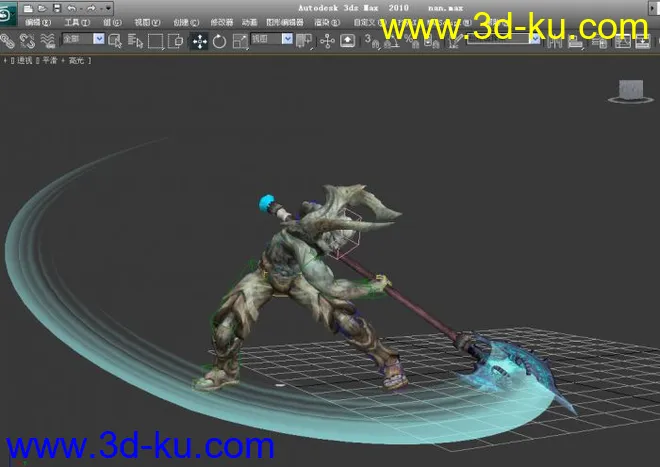The width and height of the screenshot is (660, 467).
Task: Activate the Select Object tool
Action: pos(114,41)
